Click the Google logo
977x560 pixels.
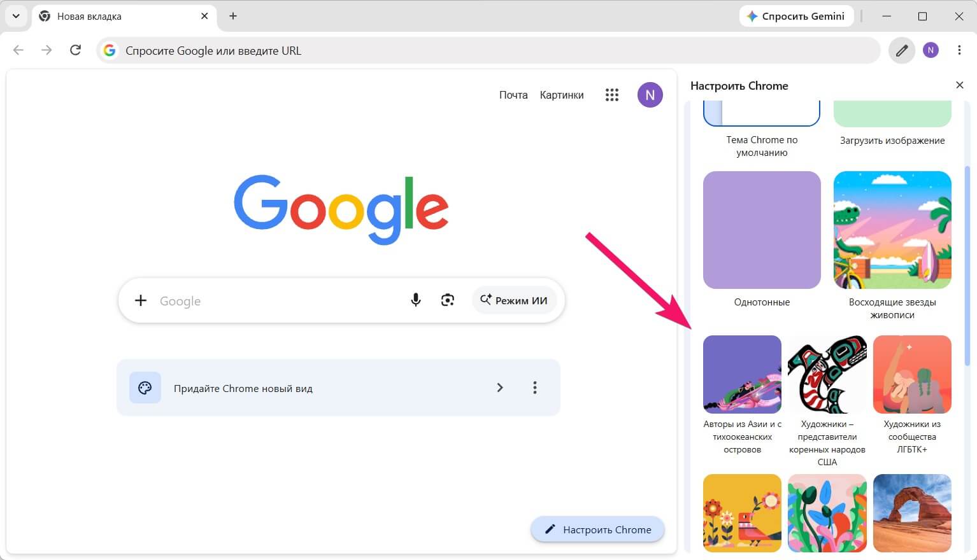[x=341, y=209]
